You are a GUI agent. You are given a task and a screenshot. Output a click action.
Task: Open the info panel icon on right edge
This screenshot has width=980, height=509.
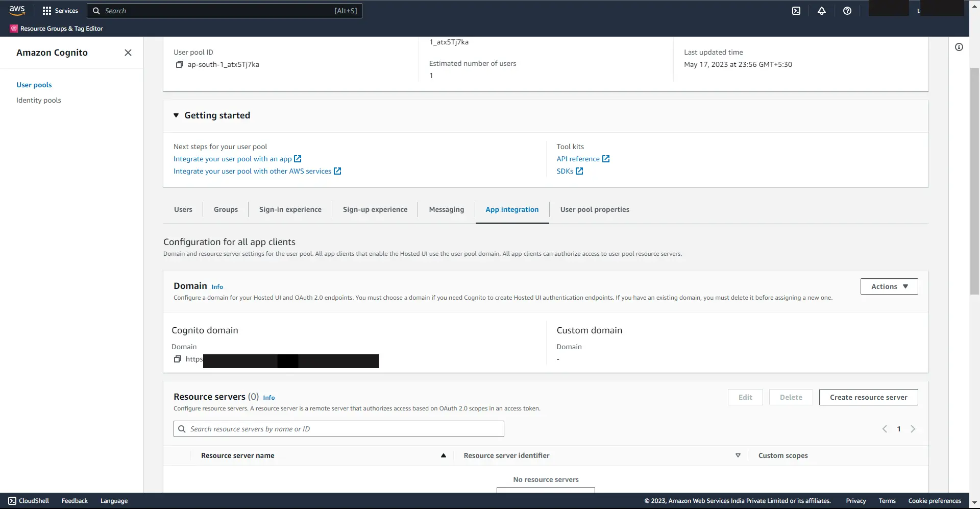point(959,47)
